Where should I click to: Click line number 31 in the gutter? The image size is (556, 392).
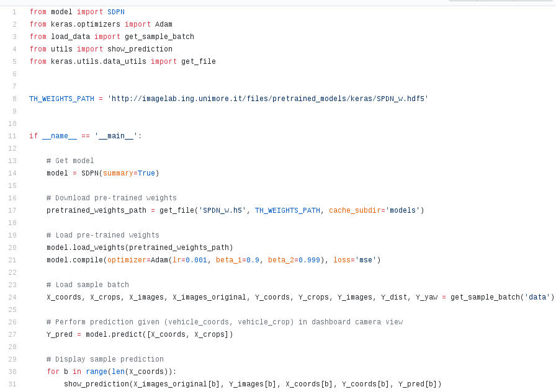tap(12, 384)
